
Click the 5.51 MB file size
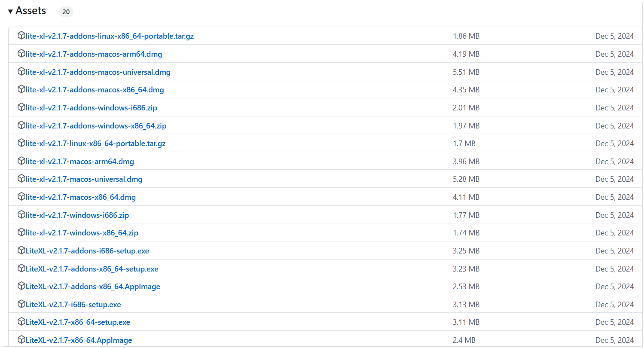[x=466, y=72]
